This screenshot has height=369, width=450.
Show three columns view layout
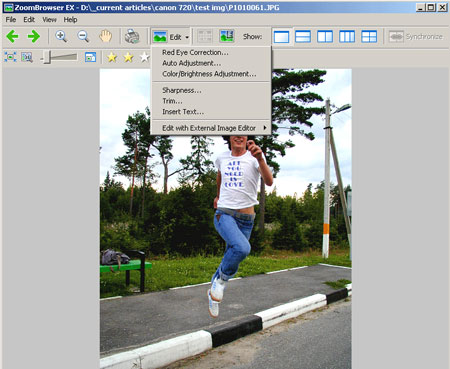click(347, 37)
